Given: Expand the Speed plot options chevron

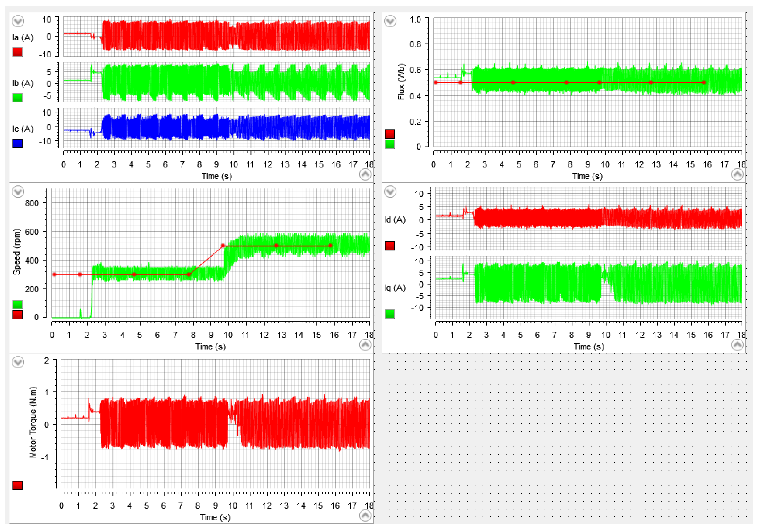Looking at the screenshot, I should point(18,192).
